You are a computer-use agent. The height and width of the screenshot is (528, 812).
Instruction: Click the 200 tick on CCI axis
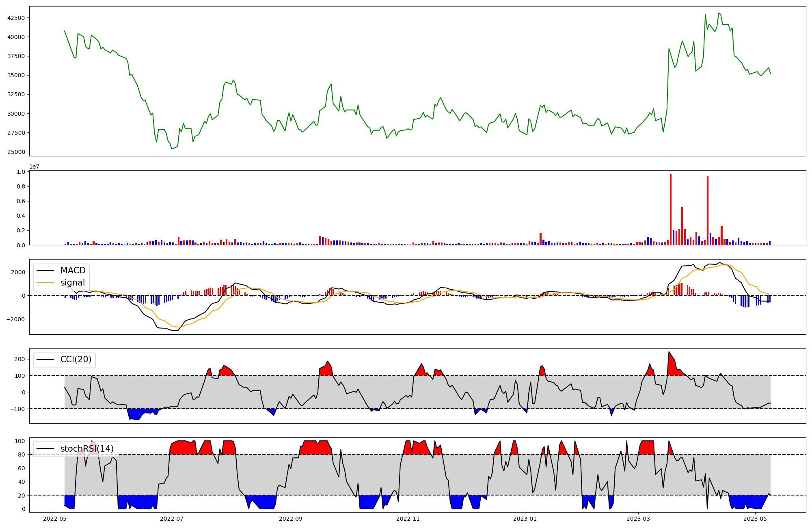point(20,359)
